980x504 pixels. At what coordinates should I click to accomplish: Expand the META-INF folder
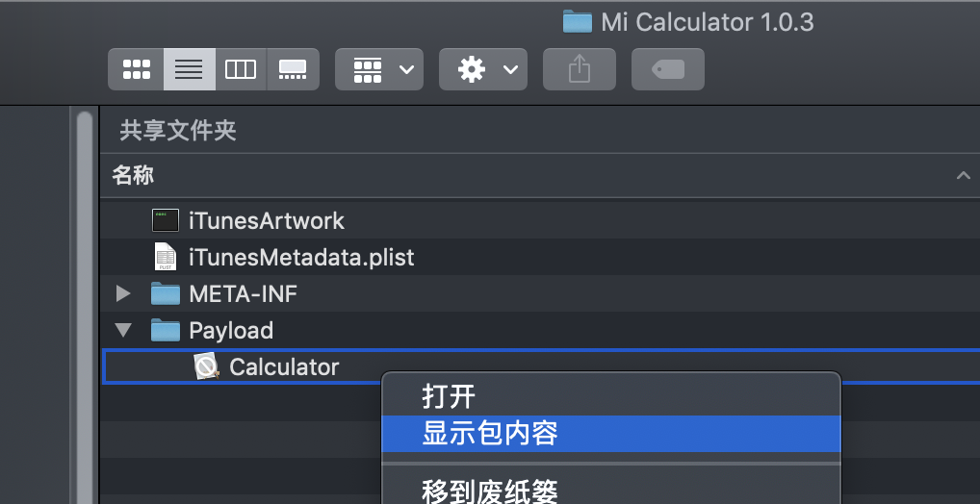(122, 293)
